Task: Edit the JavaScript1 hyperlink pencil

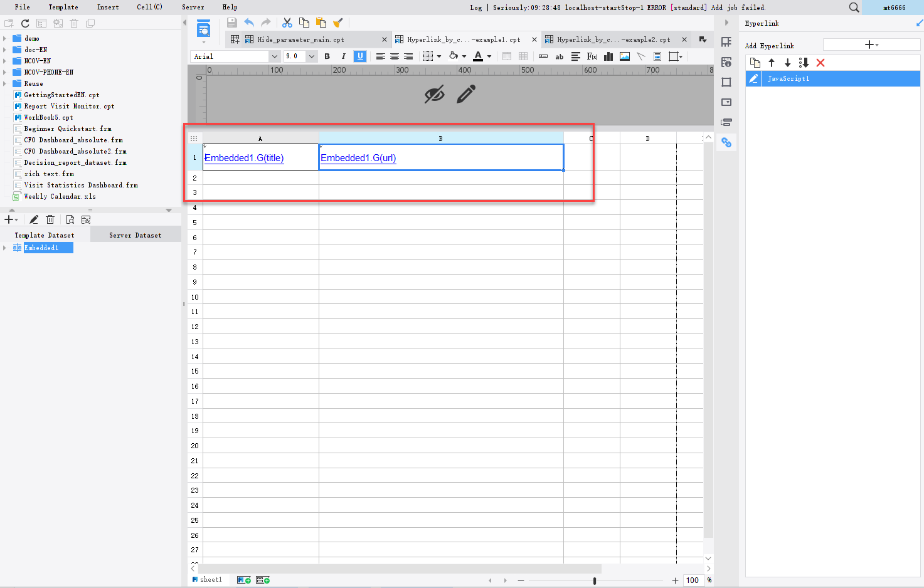Action: [753, 78]
